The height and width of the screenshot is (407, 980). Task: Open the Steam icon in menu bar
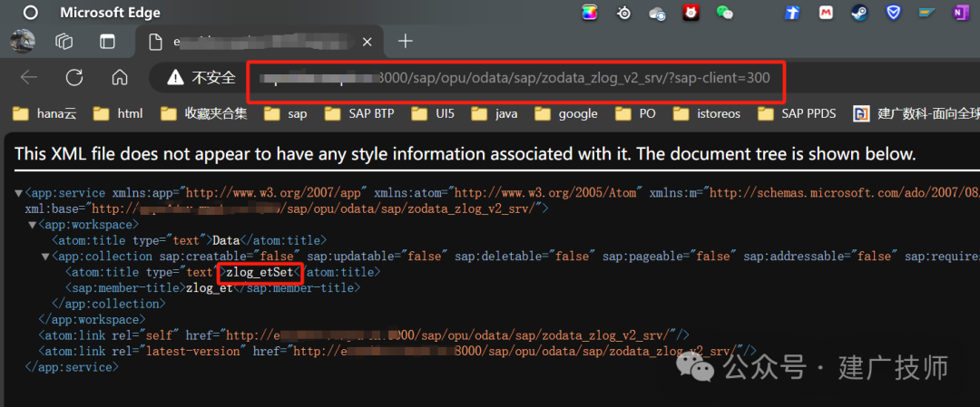tap(860, 13)
